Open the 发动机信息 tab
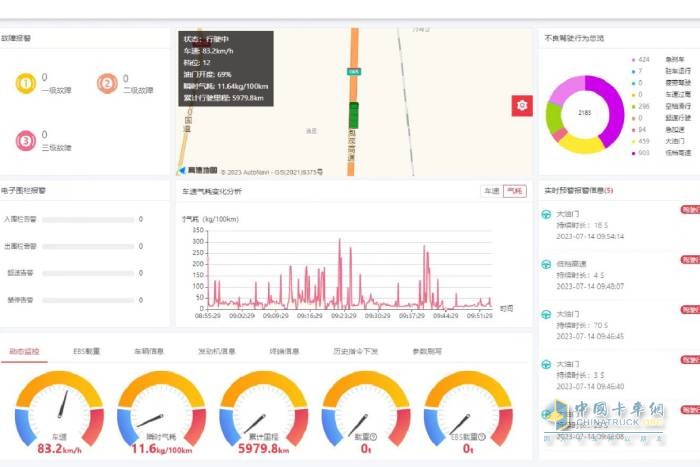The height and width of the screenshot is (467, 700). pyautogui.click(x=217, y=351)
